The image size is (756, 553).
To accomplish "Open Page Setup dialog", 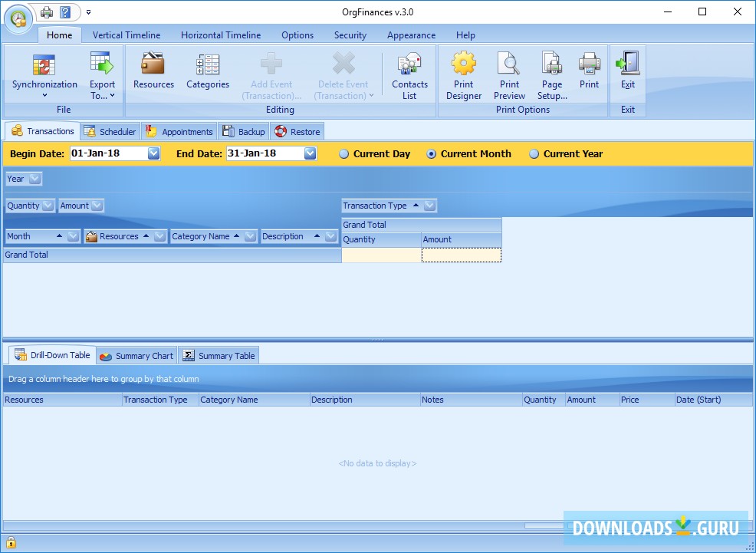I will pos(552,76).
